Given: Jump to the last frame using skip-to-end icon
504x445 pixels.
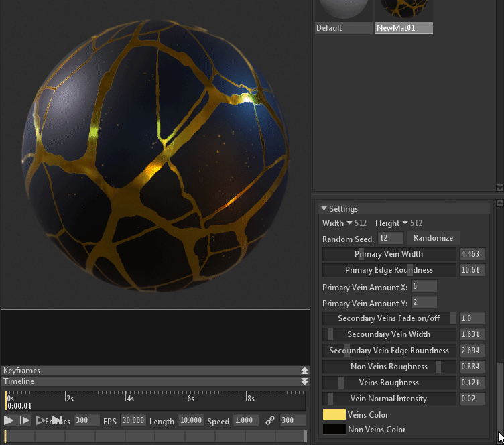Looking at the screenshot, I should [x=57, y=420].
